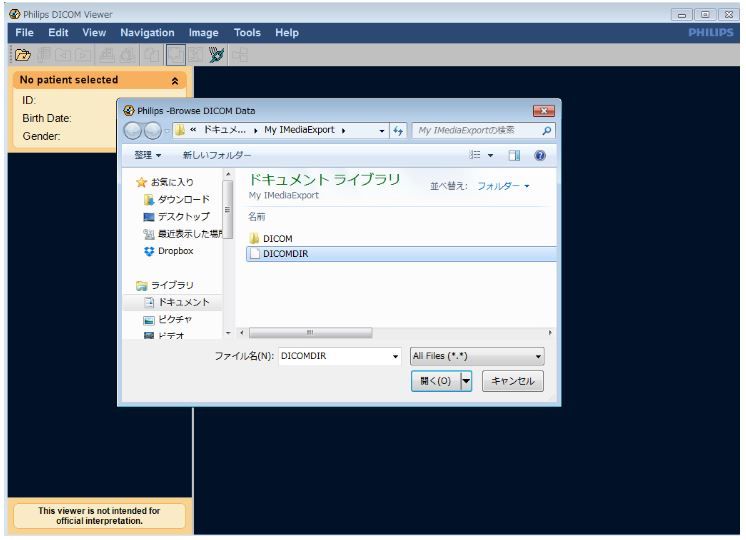Select ビデオ under libraries
Screen dimensions: 746x540
[171, 335]
